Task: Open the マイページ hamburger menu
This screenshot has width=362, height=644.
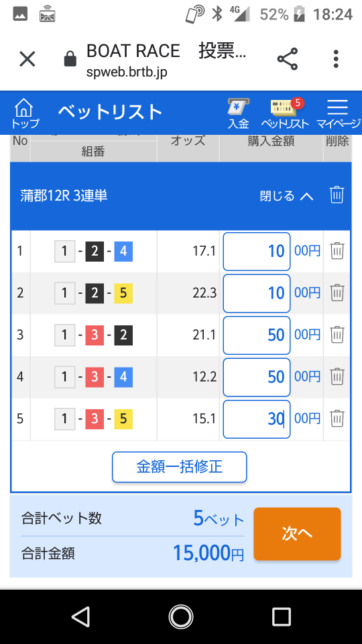Action: pos(338,113)
